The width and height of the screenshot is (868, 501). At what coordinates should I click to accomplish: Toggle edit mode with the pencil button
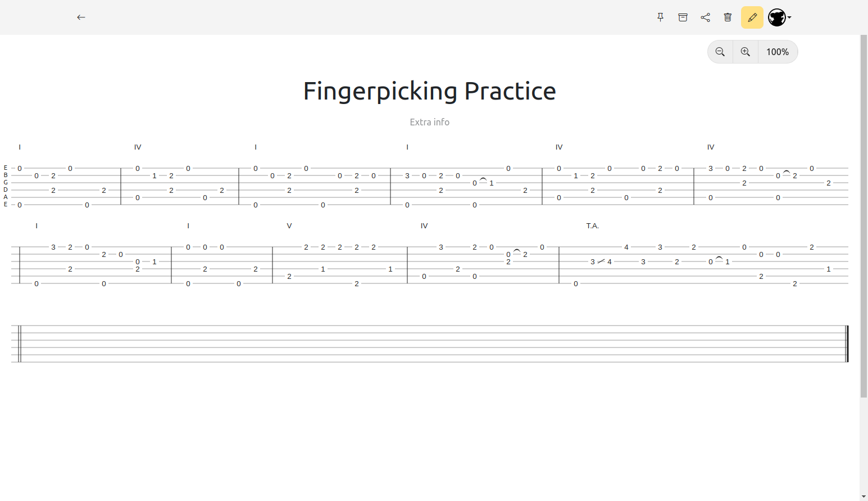click(x=752, y=17)
